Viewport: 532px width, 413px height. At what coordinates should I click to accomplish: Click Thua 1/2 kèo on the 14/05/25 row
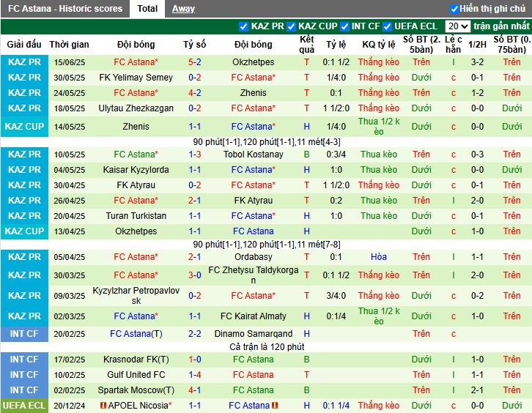tap(379, 127)
